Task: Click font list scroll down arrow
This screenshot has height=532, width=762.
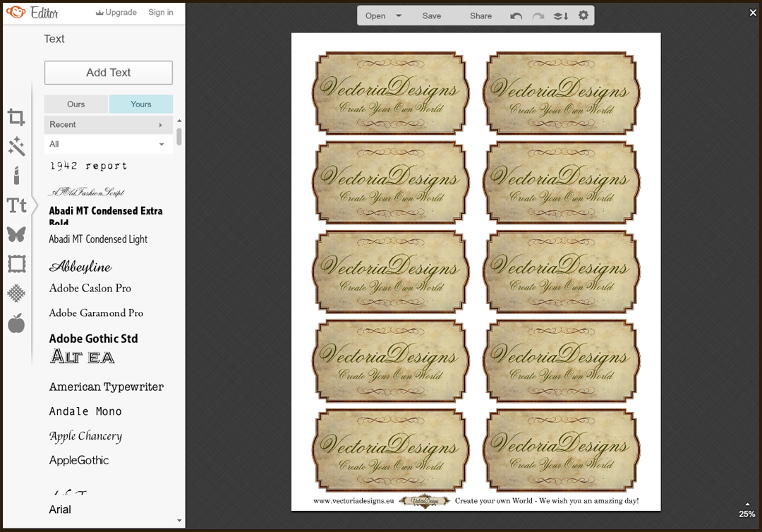Action: [x=179, y=520]
